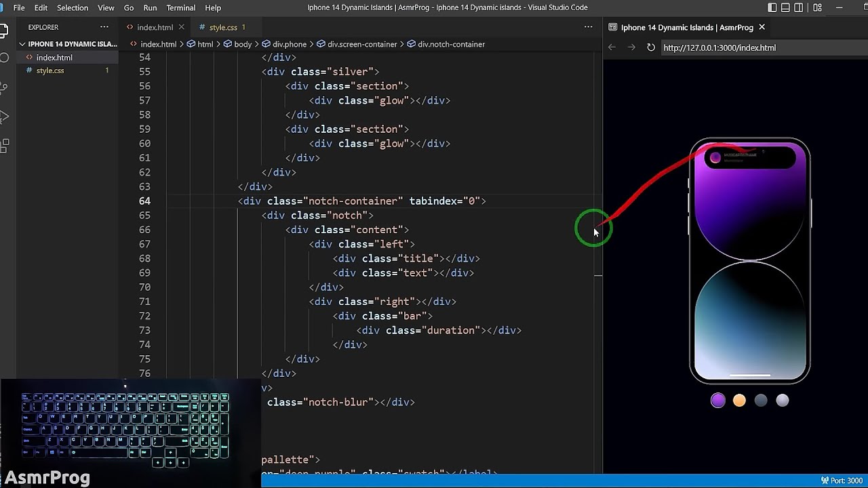Go back in the preview browser
Screen dimensions: 868x488
(x=612, y=47)
